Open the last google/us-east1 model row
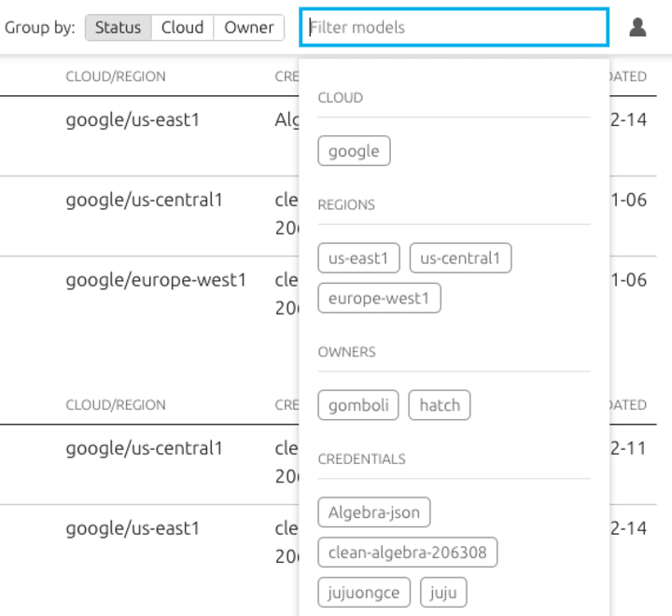The image size is (672, 616). tap(133, 528)
